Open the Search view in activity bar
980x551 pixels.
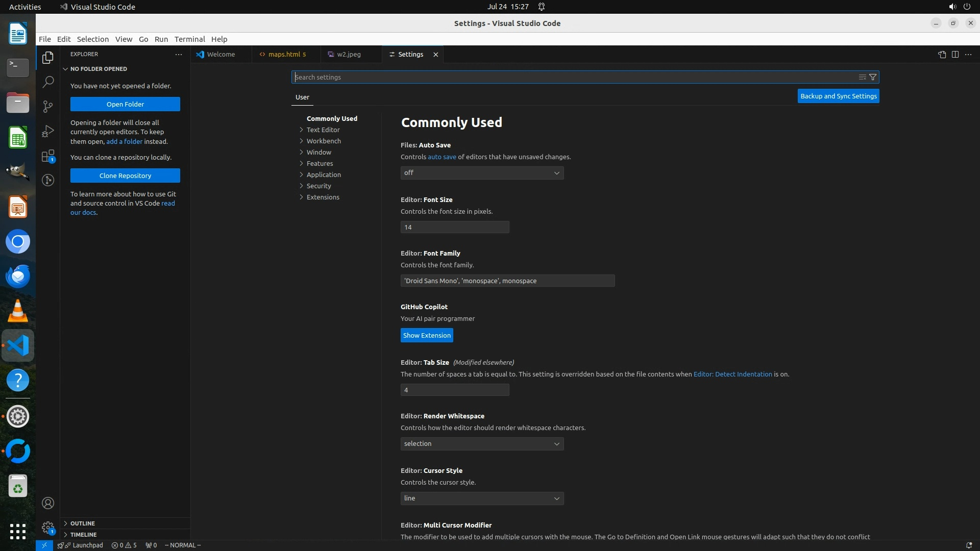click(48, 82)
